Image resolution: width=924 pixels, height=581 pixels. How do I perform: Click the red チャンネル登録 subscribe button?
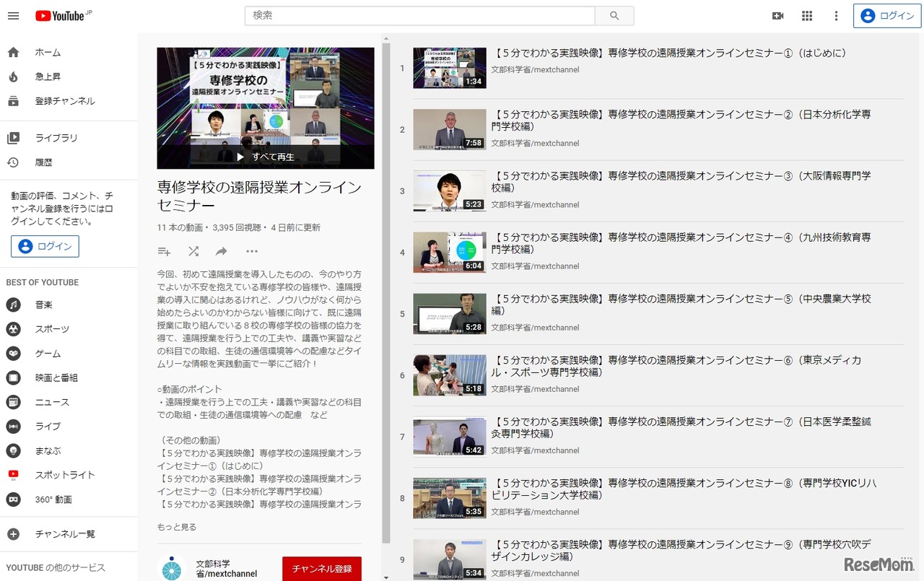pos(321,569)
